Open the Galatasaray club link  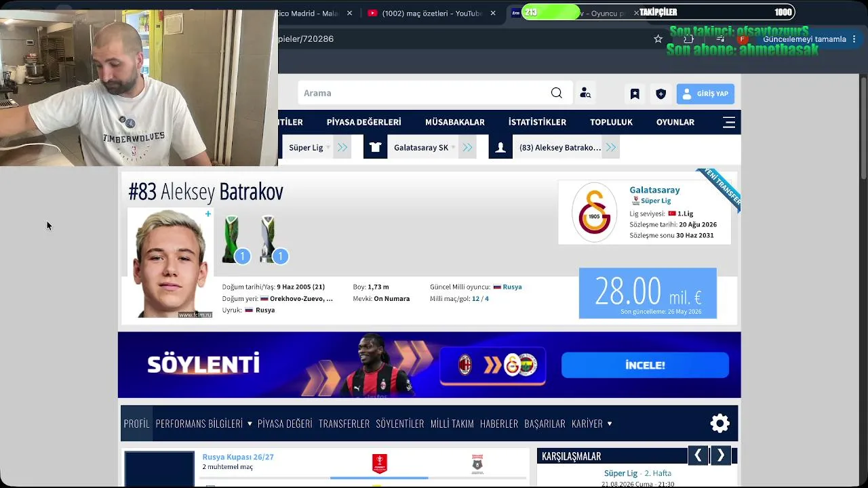click(x=654, y=190)
